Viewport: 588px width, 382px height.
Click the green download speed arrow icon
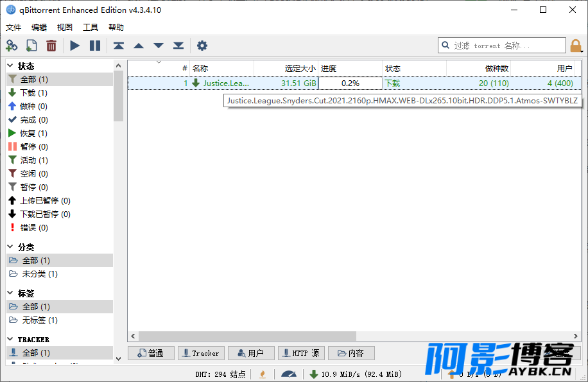(314, 374)
